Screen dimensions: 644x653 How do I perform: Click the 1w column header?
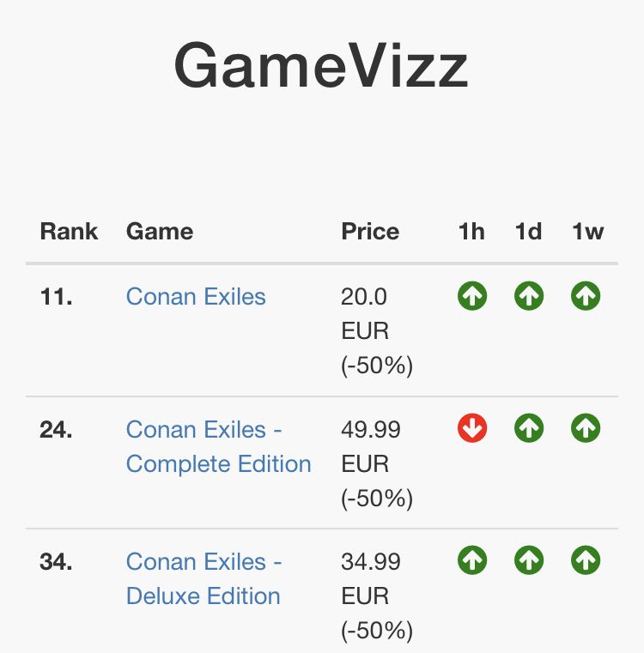[x=588, y=232]
